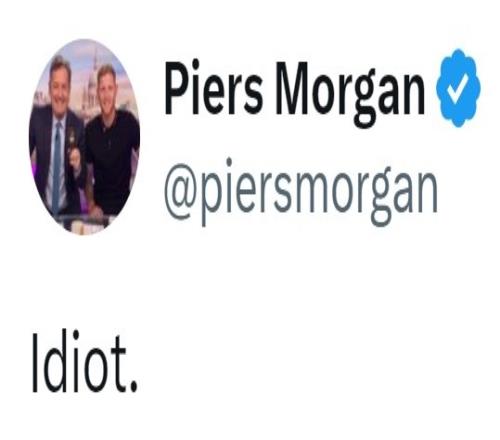Click the word "Piers" in display name

[x=213, y=88]
